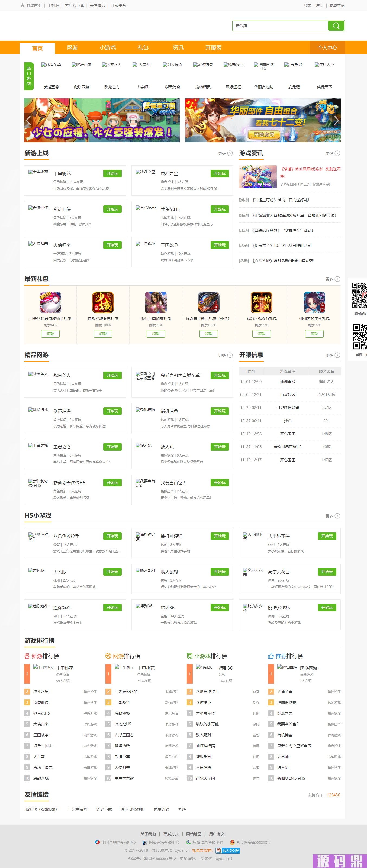This screenshot has height=868, width=367.
Task: Click the 大宗师 hot game icon
Action: [x=142, y=64]
